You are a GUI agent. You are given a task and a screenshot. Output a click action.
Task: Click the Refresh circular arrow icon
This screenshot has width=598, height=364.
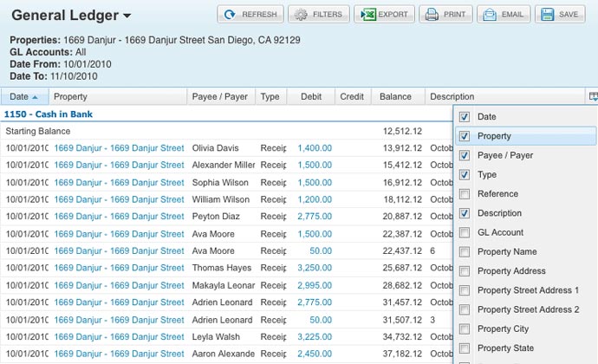pos(230,15)
